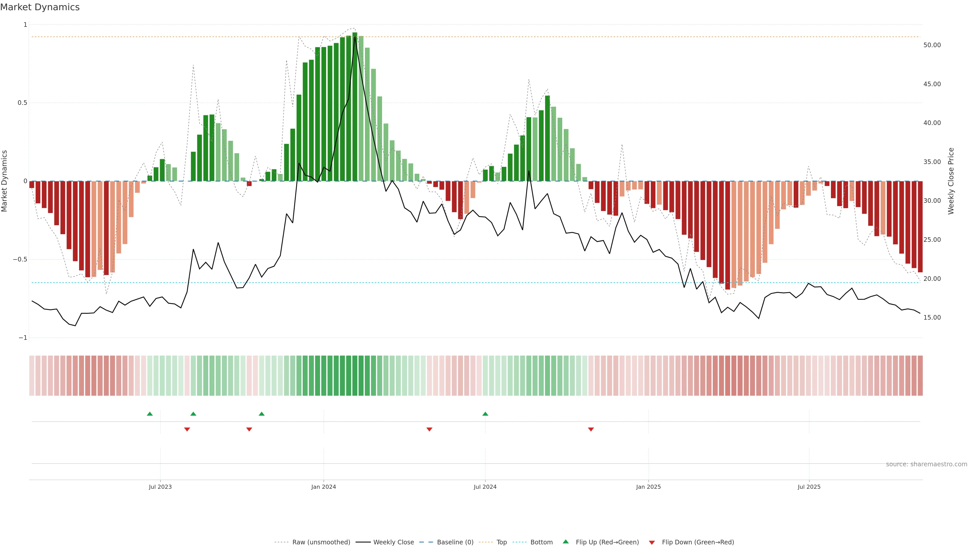Click the Jan 2024 x-axis label
The image size is (980, 551).
(323, 487)
